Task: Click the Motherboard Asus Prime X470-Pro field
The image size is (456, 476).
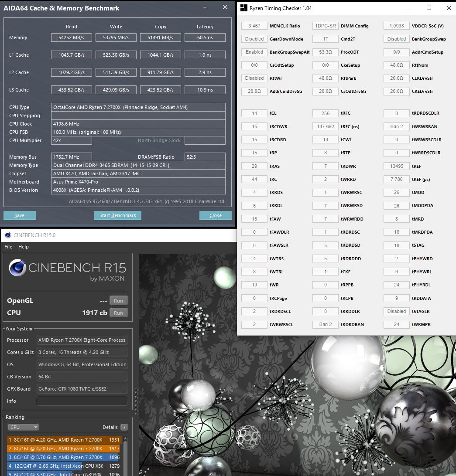Action: pyautogui.click(x=138, y=182)
